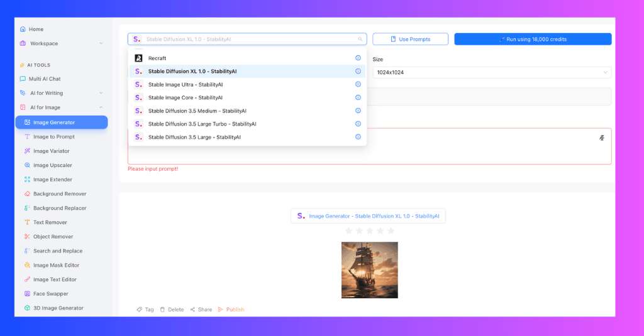The height and width of the screenshot is (336, 644).
Task: Click info icon for Stable Diffusion 3.5 Large - StabilityAI
Action: (358, 137)
